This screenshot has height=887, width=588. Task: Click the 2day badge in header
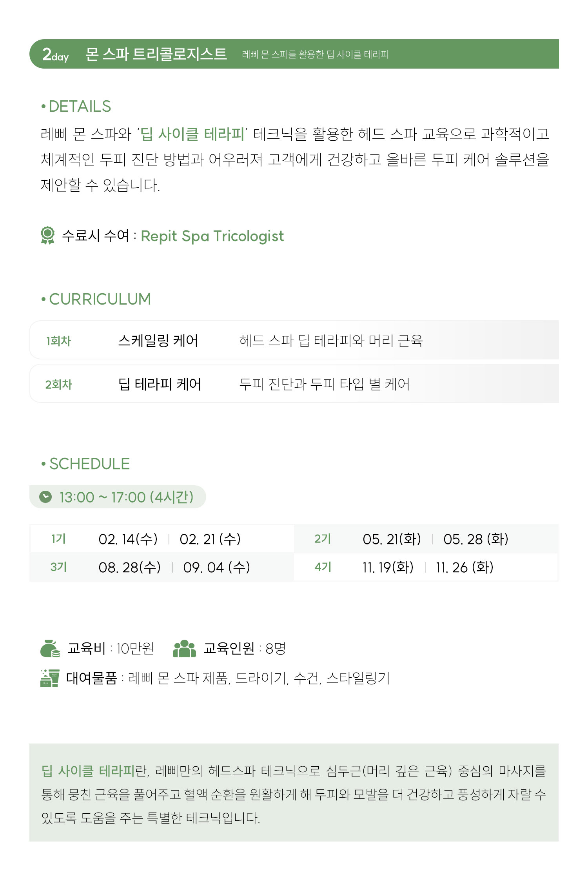(x=55, y=54)
